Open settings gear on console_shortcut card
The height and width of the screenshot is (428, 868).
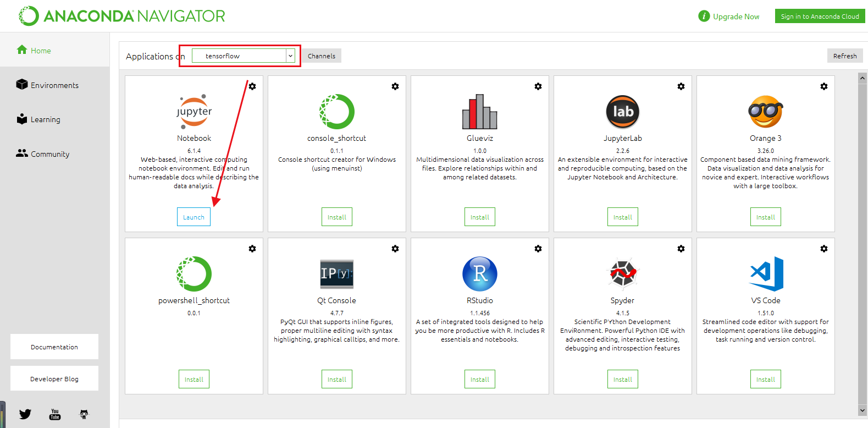(x=395, y=86)
